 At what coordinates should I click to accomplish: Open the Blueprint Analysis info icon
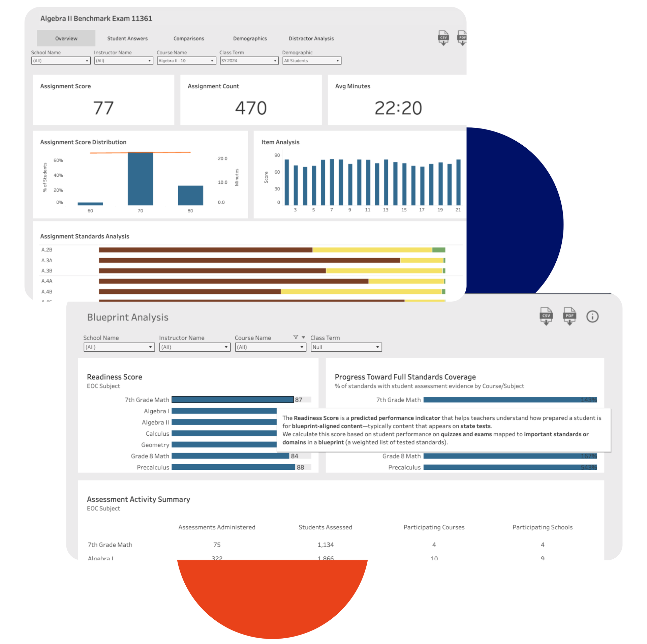[592, 316]
